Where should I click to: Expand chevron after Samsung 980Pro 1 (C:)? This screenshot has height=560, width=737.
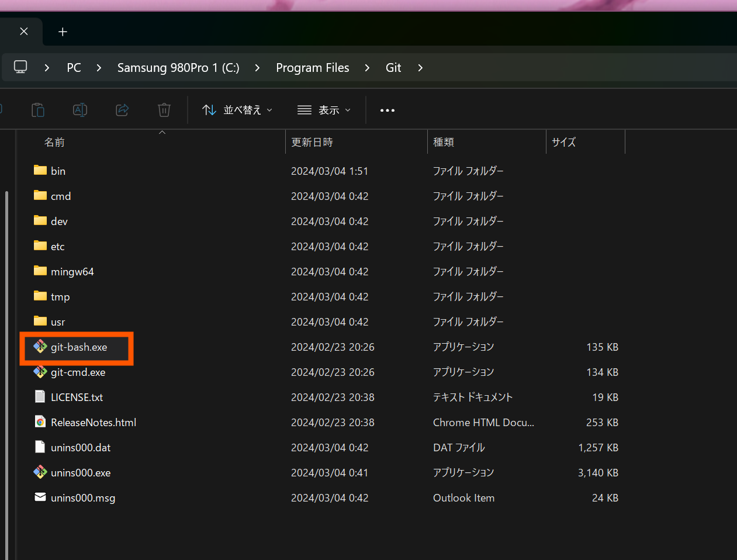coord(257,68)
